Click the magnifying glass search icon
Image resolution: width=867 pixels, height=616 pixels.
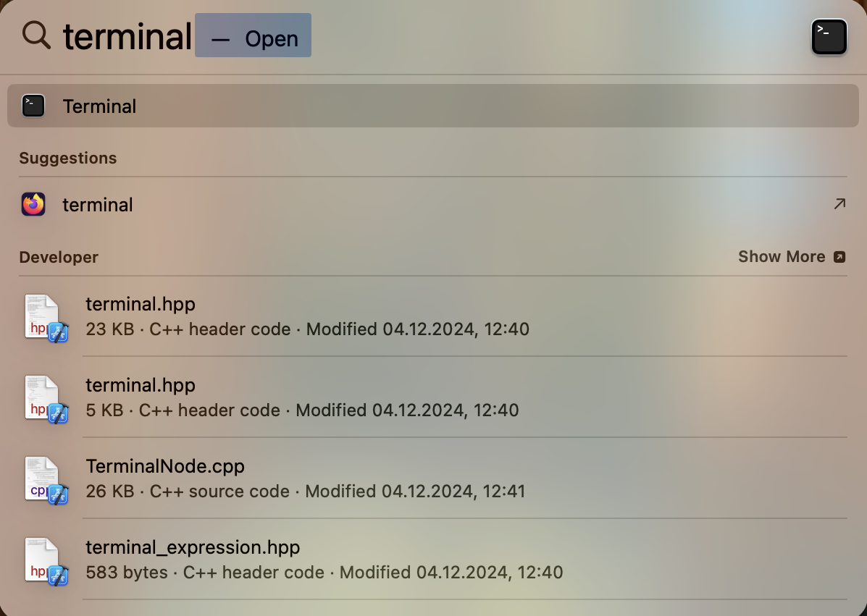(x=35, y=35)
